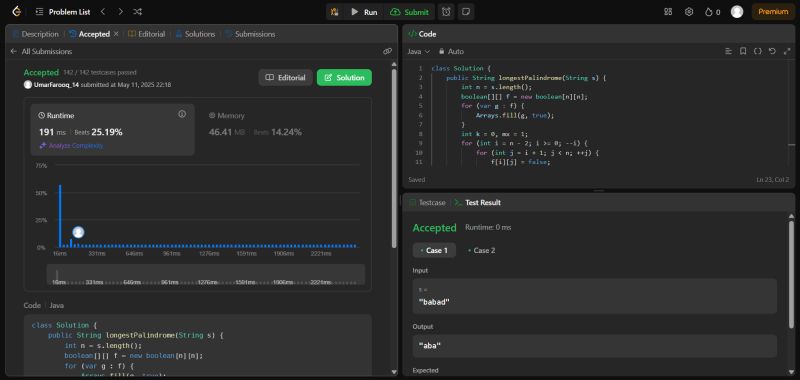Click the avatar marker on runtime chart

click(78, 233)
